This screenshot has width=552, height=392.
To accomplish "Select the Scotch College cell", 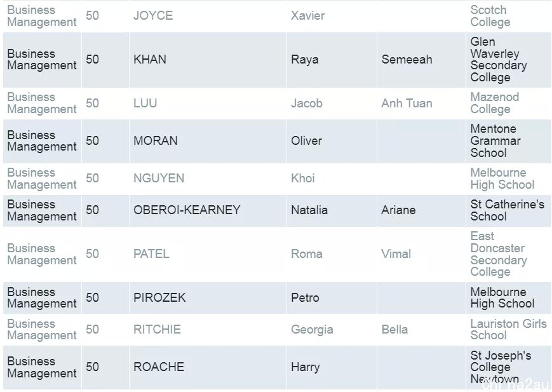I will (x=508, y=16).
